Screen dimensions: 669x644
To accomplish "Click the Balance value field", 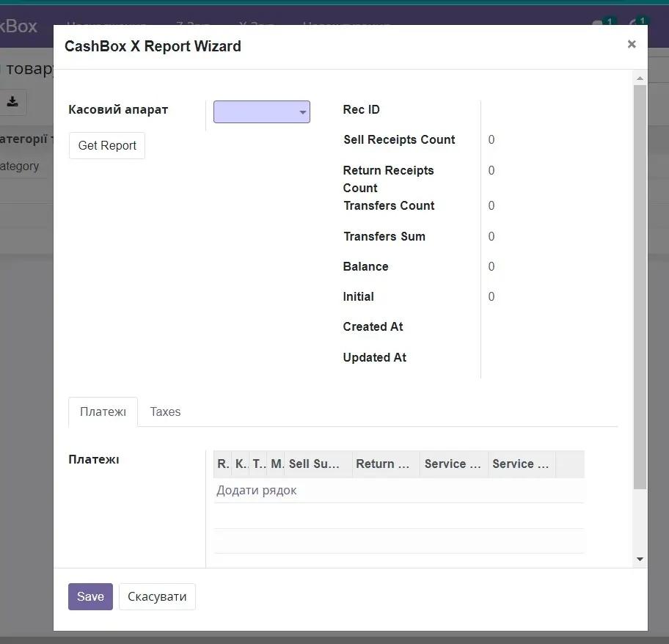I will [491, 266].
